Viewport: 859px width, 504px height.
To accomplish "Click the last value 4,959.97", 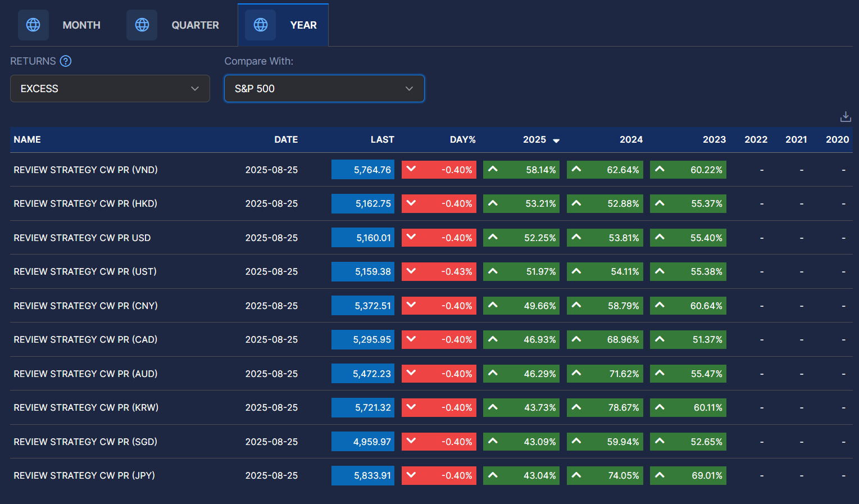I will click(363, 442).
